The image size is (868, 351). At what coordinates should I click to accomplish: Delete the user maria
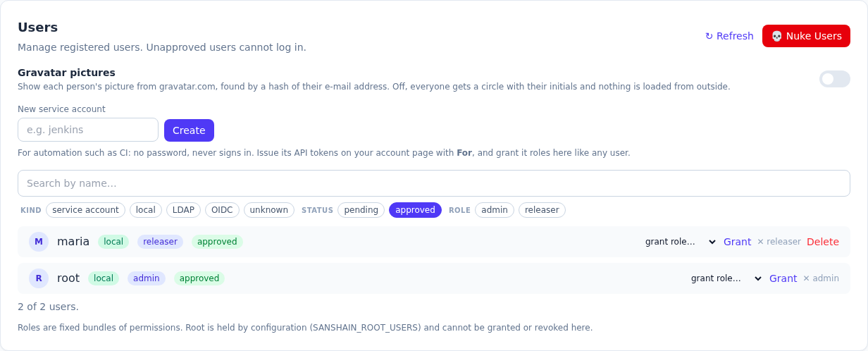coord(823,242)
